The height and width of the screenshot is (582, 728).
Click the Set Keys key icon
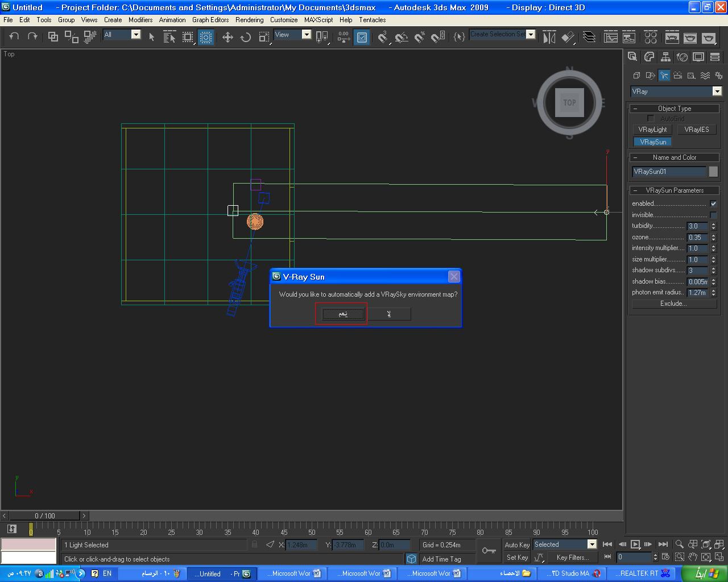pos(489,550)
